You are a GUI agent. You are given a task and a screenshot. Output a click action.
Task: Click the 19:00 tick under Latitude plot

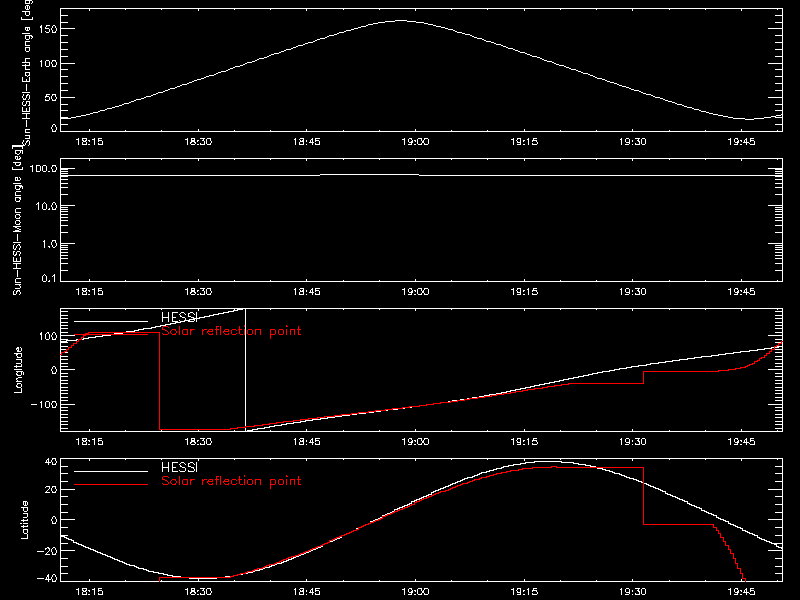(x=415, y=592)
